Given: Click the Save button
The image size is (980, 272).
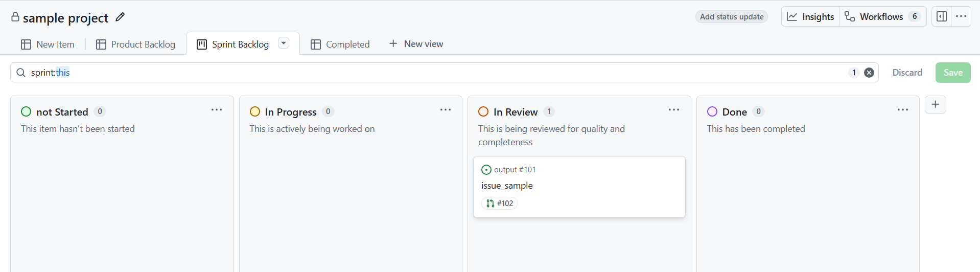Looking at the screenshot, I should pyautogui.click(x=953, y=73).
